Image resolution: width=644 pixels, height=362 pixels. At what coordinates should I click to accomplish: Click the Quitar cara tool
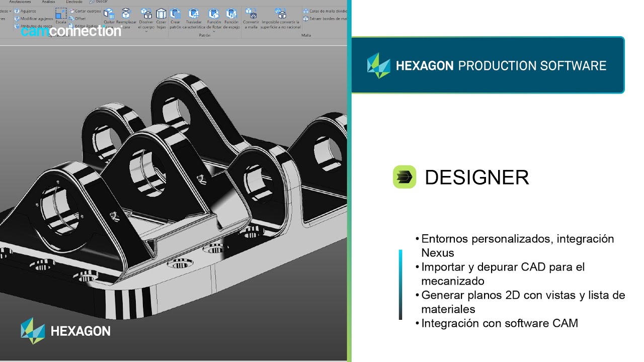click(109, 19)
